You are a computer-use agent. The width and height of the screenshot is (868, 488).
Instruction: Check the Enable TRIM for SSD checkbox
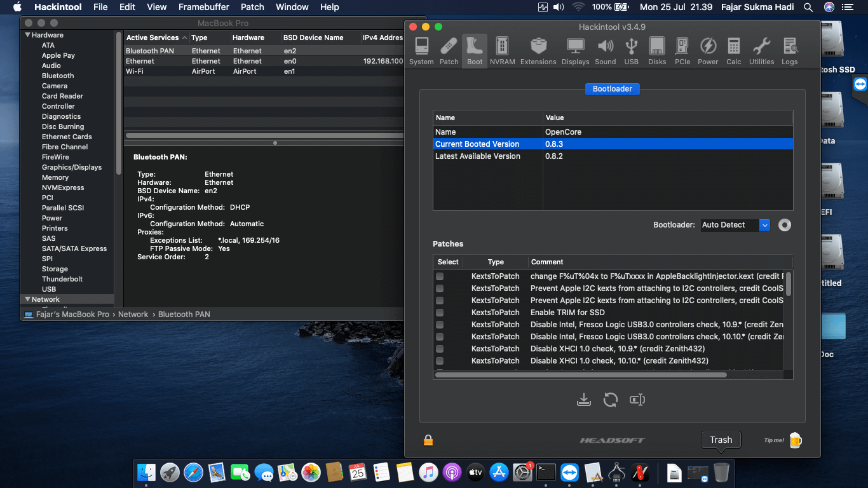coord(440,313)
